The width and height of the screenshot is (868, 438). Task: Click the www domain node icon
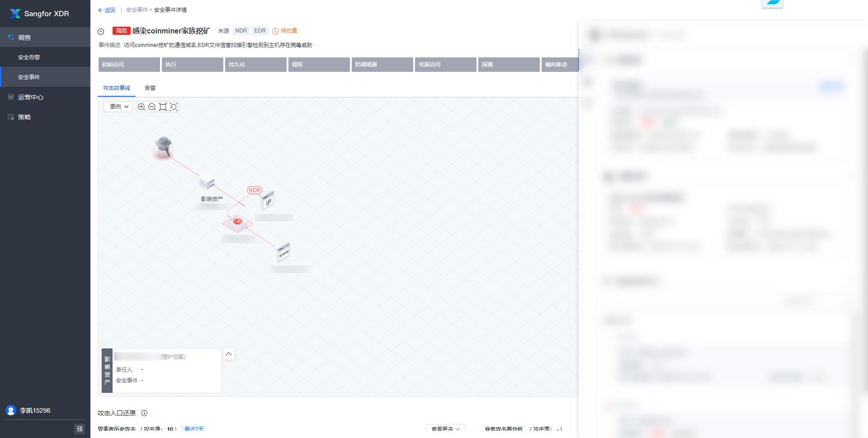pyautogui.click(x=283, y=252)
